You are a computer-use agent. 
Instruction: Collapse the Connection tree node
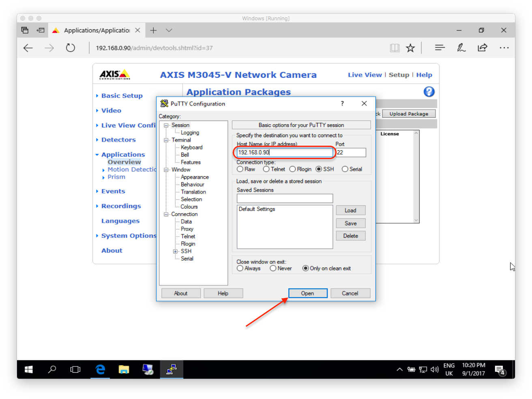tap(166, 214)
